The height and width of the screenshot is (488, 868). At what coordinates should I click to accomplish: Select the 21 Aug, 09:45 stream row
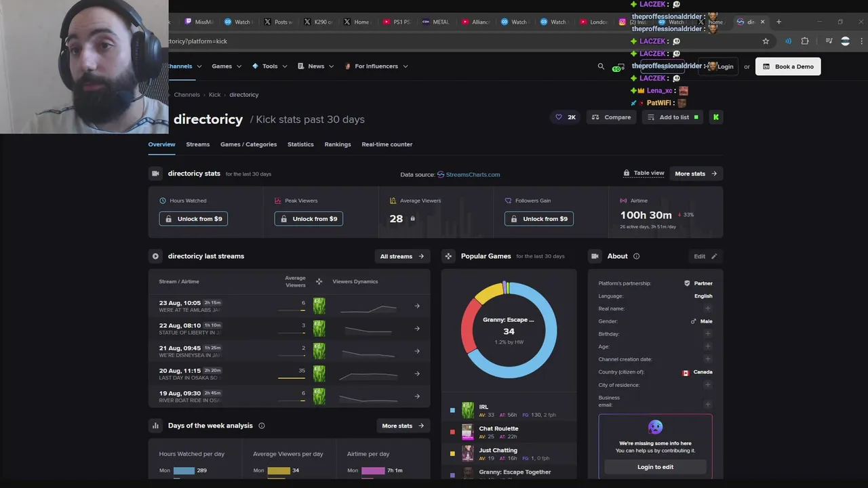(x=290, y=351)
